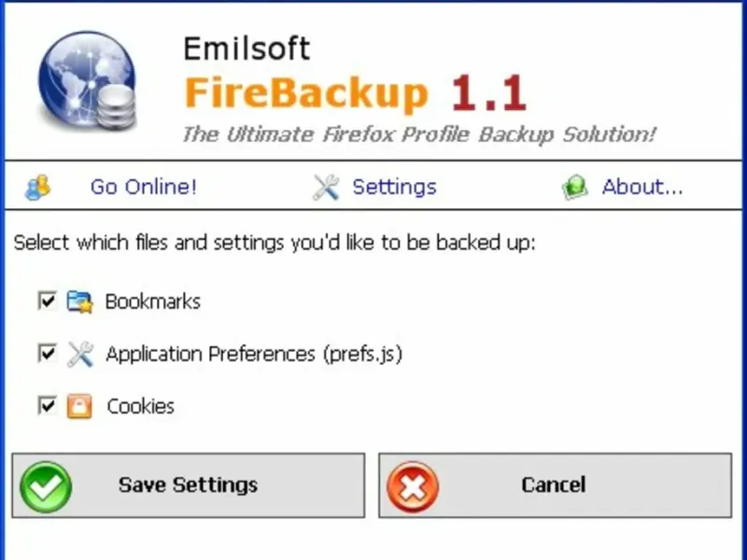747x560 pixels.
Task: Disable the Cookies backup checkbox
Action: pos(46,406)
